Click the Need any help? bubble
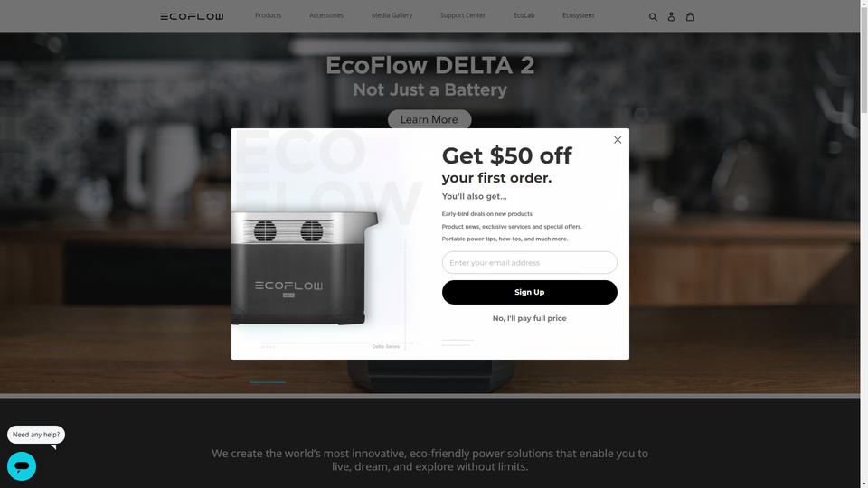Screen dimensions: 868x488 point(36,435)
